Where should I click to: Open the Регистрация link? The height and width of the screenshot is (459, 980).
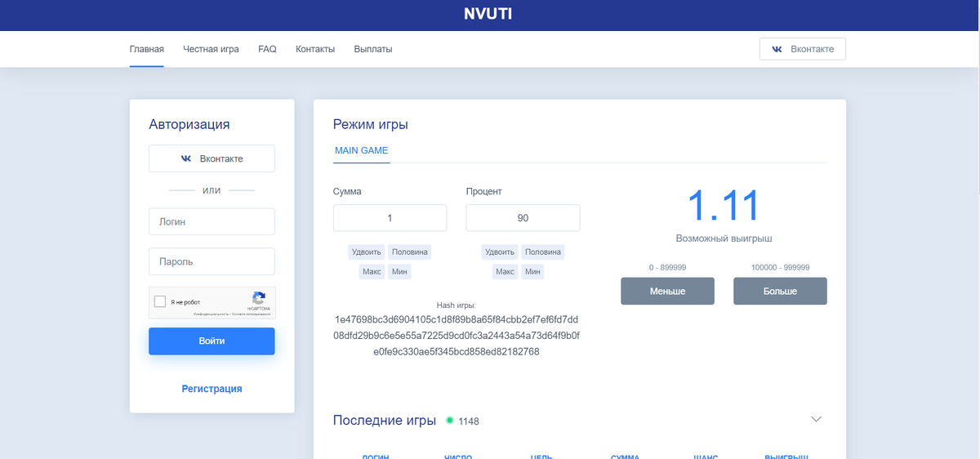212,389
